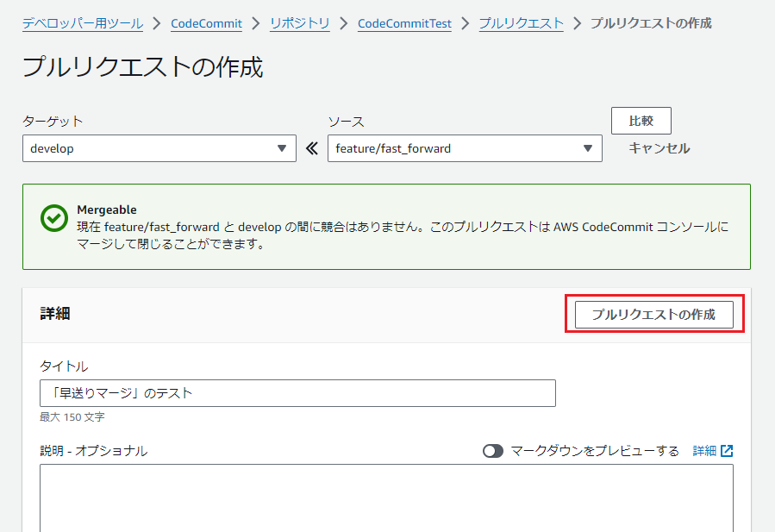Open the CodeCommitTest repository link

coord(404,23)
